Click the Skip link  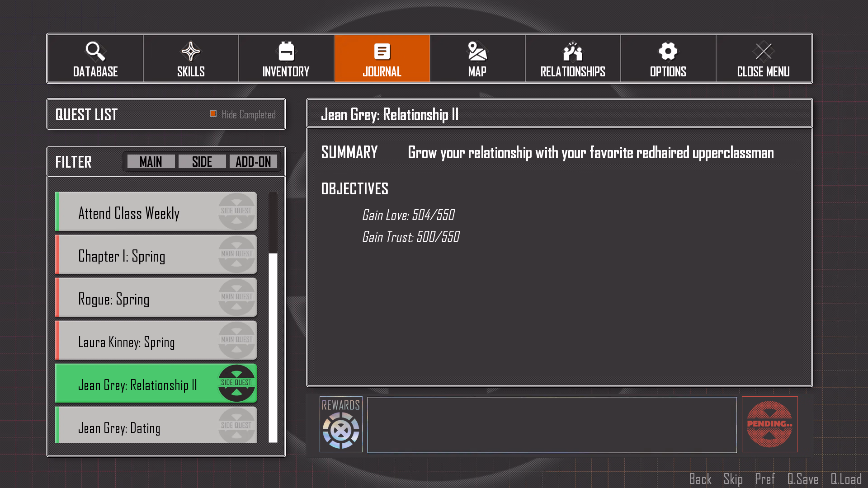coord(733,479)
